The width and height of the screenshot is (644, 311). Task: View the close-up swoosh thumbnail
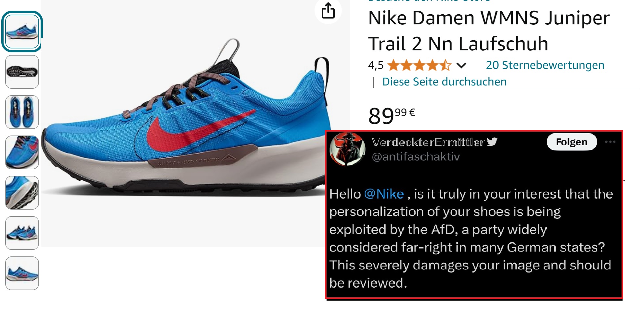tap(22, 152)
